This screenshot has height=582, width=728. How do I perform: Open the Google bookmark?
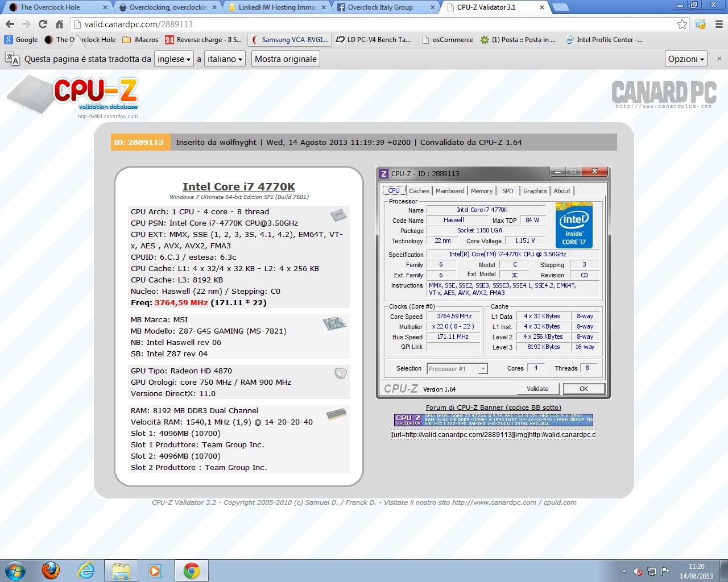point(21,40)
